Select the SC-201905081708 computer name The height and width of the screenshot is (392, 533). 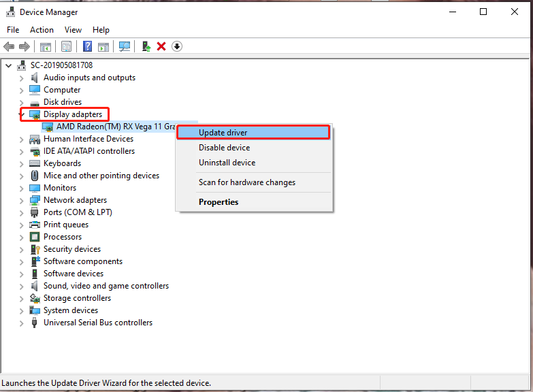click(x=61, y=65)
